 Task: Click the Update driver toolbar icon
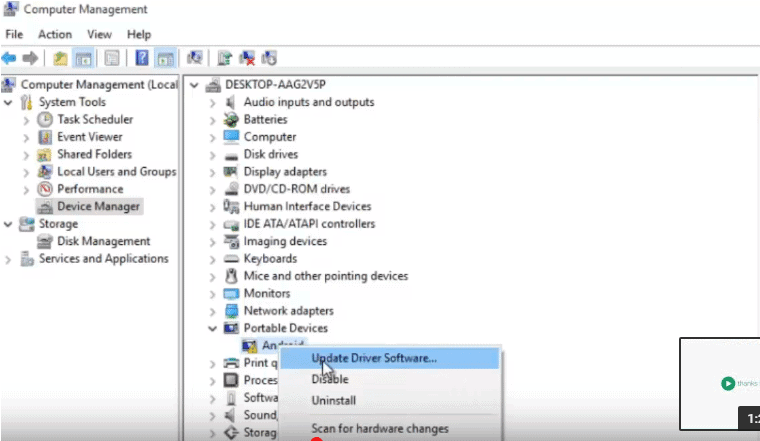tap(224, 58)
